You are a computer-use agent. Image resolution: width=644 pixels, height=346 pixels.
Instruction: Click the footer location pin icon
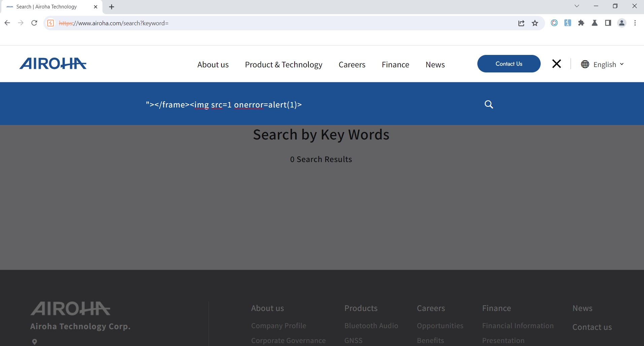34,342
